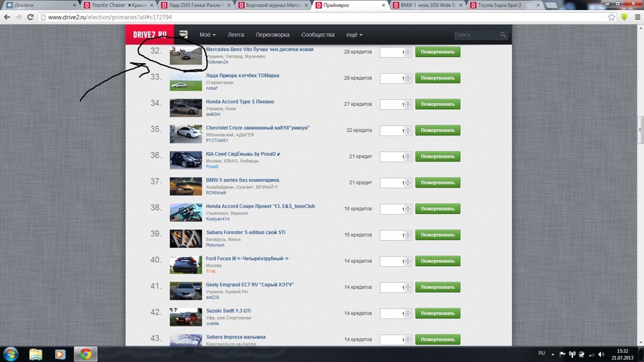Go back with the browser back arrow
Image resolution: width=644 pixels, height=362 pixels.
[x=7, y=17]
